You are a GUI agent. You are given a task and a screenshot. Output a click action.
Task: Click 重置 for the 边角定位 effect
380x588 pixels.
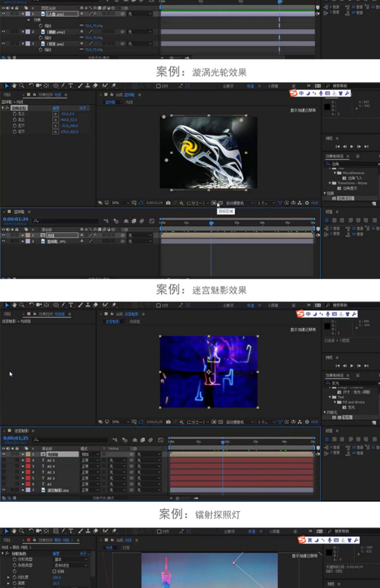pyautogui.click(x=56, y=108)
